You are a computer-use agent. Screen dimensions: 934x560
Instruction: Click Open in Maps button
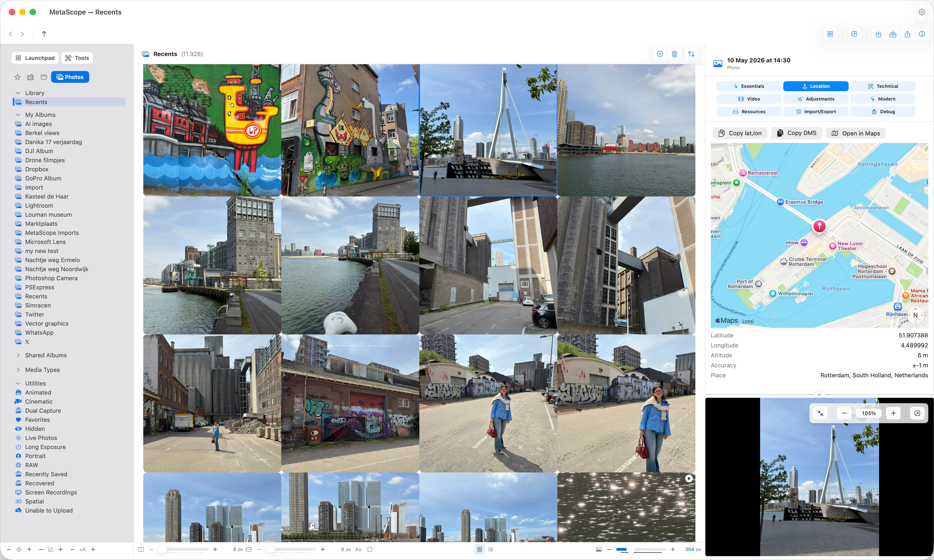click(855, 133)
